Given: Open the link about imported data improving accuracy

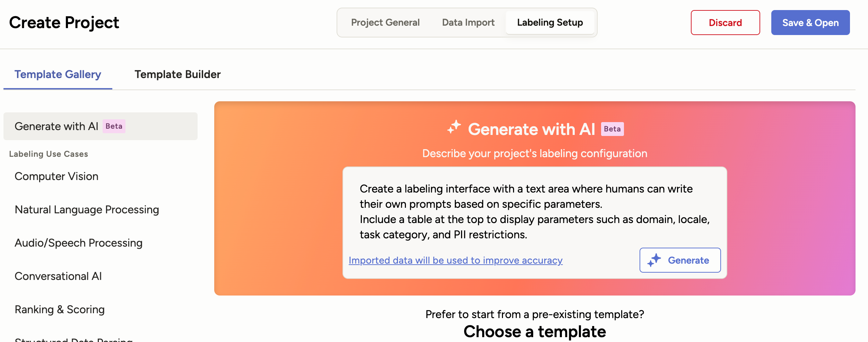Looking at the screenshot, I should pyautogui.click(x=455, y=260).
